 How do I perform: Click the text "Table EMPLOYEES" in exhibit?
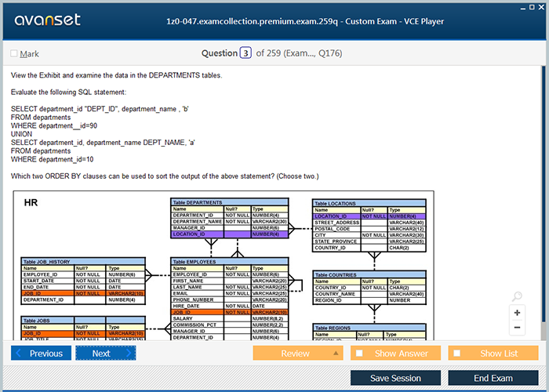pos(195,262)
